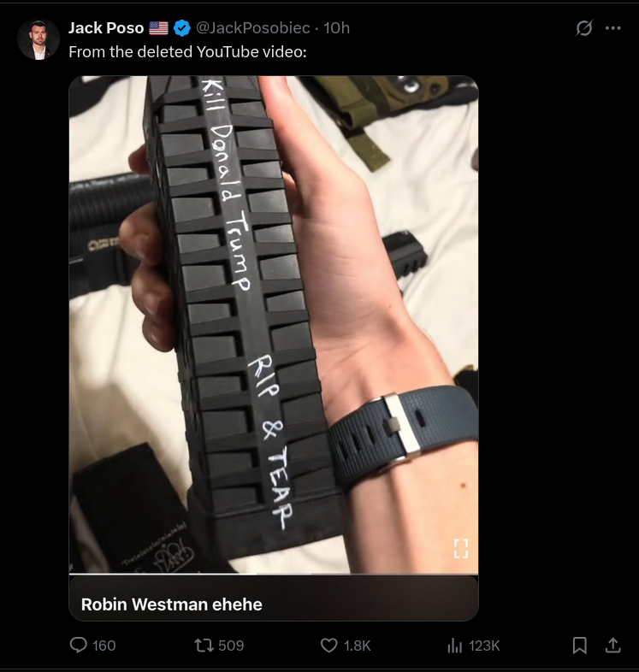Screen dimensions: 639x672
Task: Play the embedded video thumbnail
Action: tap(274, 324)
